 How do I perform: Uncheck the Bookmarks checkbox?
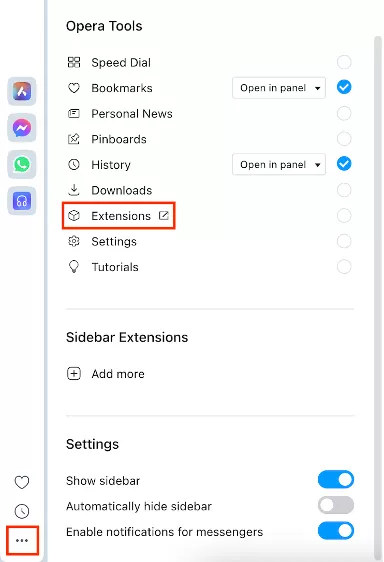point(344,87)
